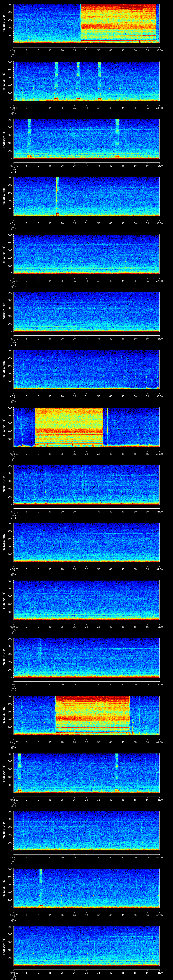
Task: Click the spectrogram panel starting at 4:31:00
Action: point(87,139)
